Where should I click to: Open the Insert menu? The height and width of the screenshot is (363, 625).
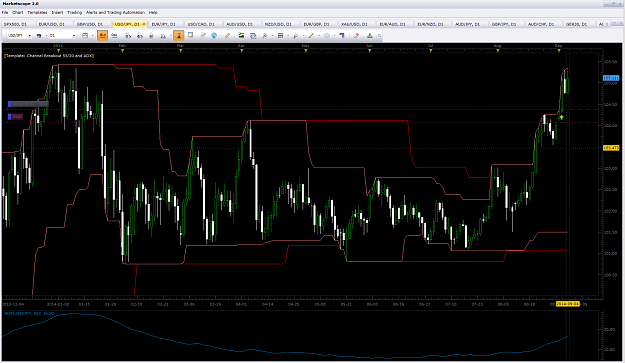(x=57, y=12)
